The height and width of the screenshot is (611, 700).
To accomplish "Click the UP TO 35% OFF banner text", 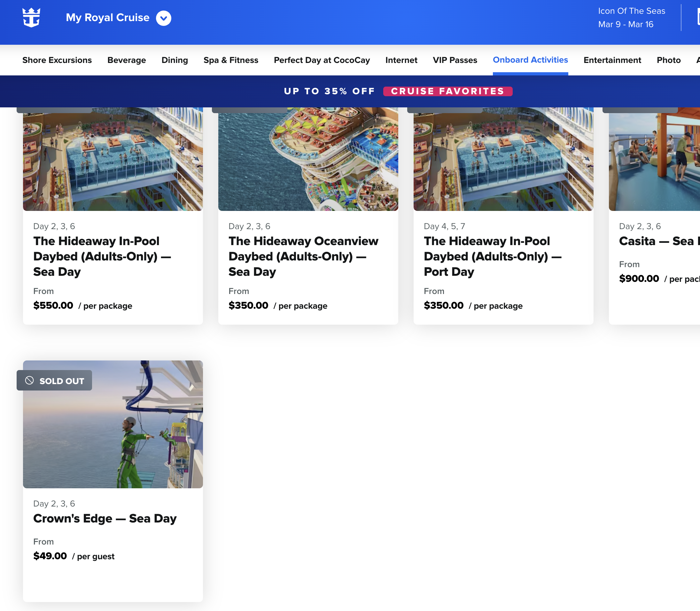I will pos(329,91).
